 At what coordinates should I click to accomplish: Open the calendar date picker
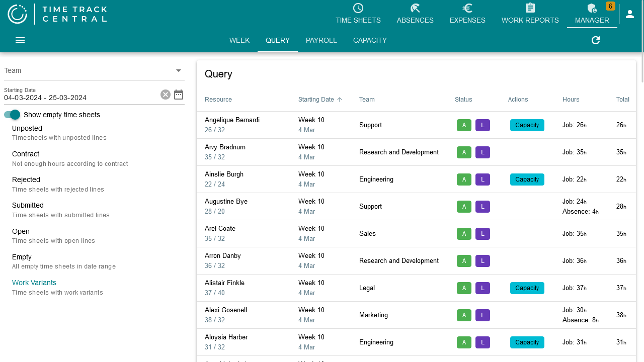179,95
